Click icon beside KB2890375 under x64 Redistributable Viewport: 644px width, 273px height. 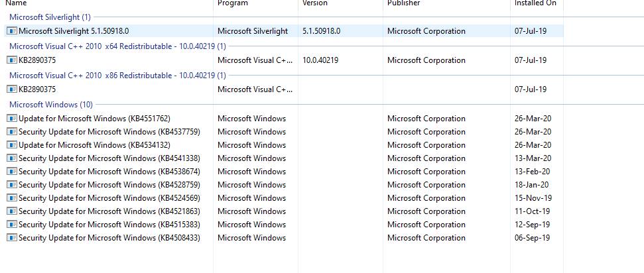(12, 60)
